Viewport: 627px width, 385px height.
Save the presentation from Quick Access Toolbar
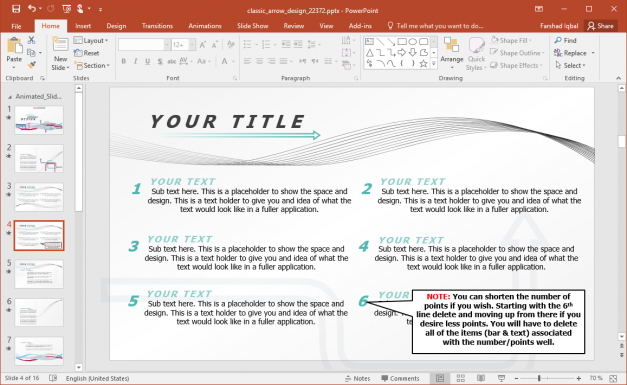tap(16, 9)
